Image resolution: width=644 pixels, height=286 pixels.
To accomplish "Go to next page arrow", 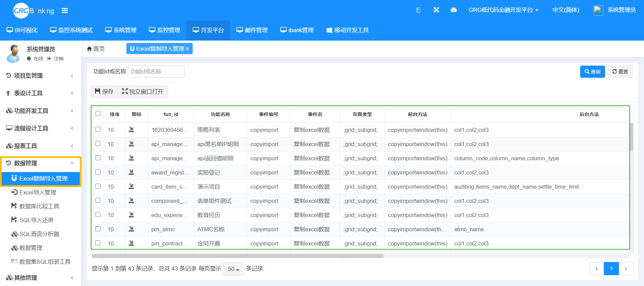I will click(x=626, y=269).
